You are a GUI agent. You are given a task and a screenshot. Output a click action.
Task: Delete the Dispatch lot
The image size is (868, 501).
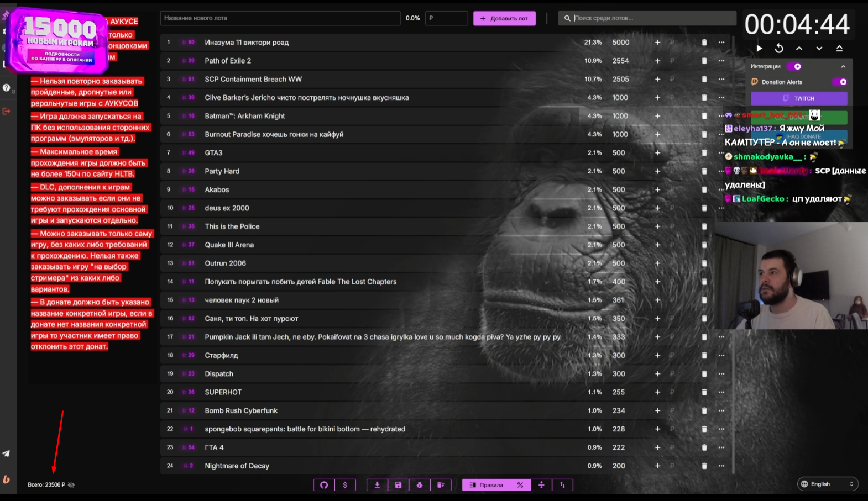click(x=704, y=374)
